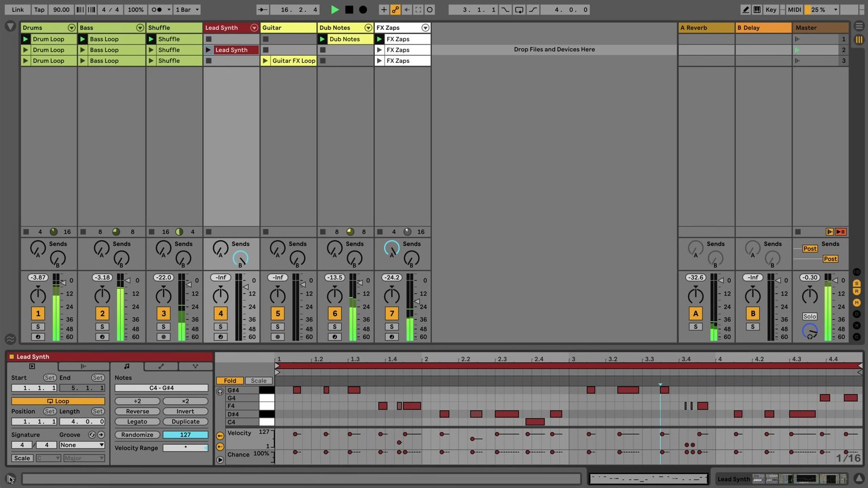
Task: Open the Dub Notes track header dropdown
Action: click(x=368, y=28)
